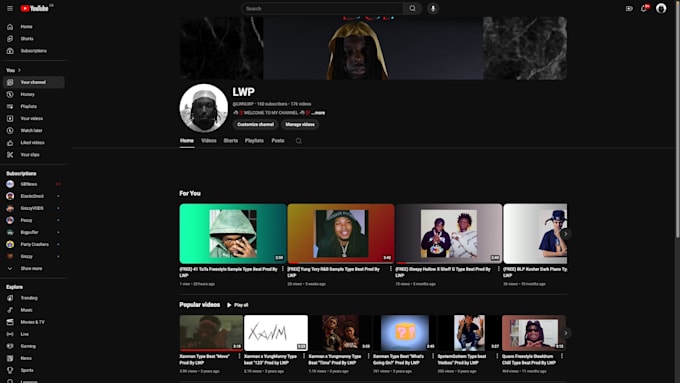Open Sleepy Hallow X Sheff G thumbnail
This screenshot has width=680, height=383.
[x=449, y=234]
